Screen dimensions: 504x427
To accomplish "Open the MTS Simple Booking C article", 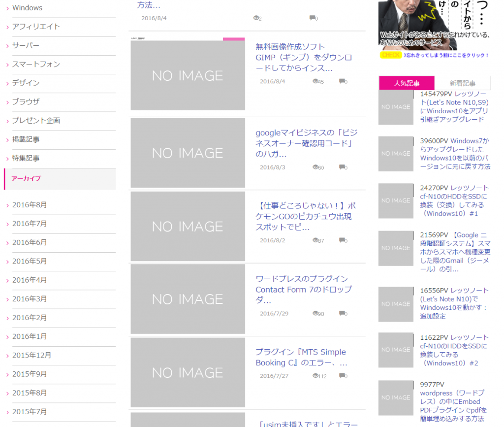I will (x=302, y=357).
